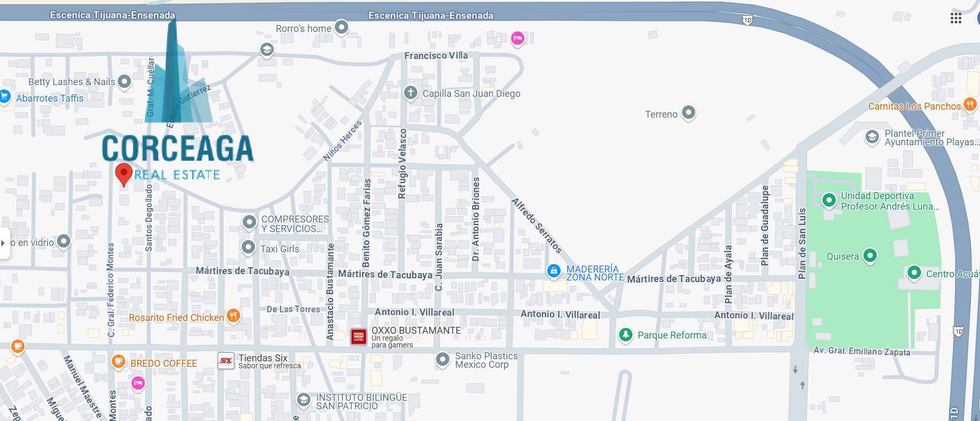Open the pink hotel marker near Francisco Villa
This screenshot has width=980, height=421.
(517, 38)
